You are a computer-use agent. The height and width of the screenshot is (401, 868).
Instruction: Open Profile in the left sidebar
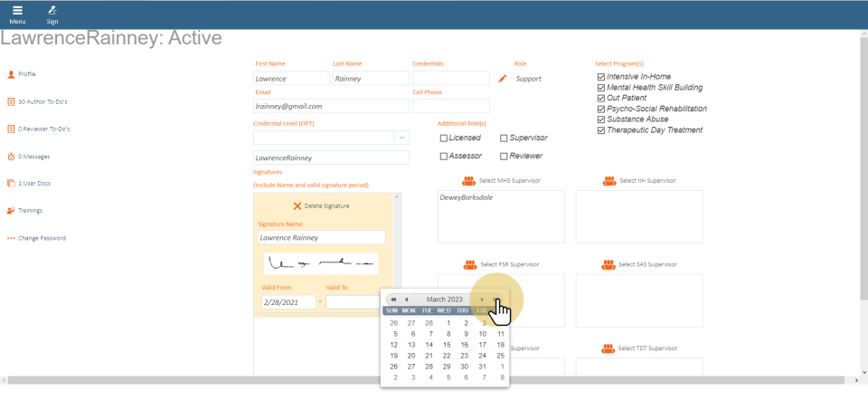[x=26, y=74]
